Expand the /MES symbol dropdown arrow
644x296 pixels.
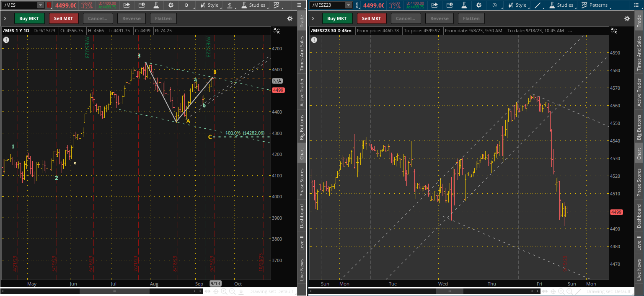(x=41, y=5)
